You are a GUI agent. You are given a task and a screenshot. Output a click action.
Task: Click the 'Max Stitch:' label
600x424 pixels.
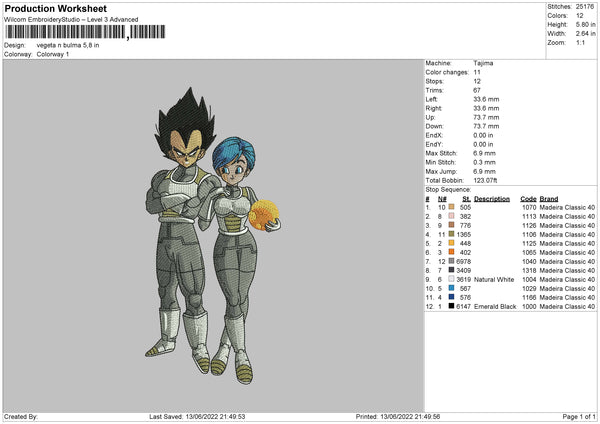click(x=441, y=153)
